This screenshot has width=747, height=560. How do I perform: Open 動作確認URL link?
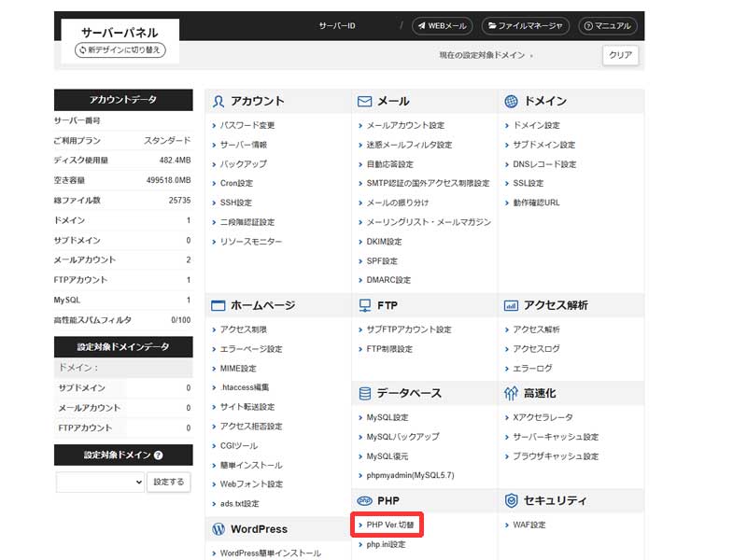[536, 203]
